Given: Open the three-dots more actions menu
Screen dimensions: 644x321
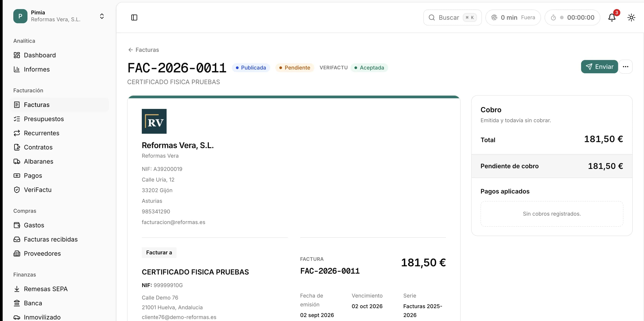Looking at the screenshot, I should 625,67.
